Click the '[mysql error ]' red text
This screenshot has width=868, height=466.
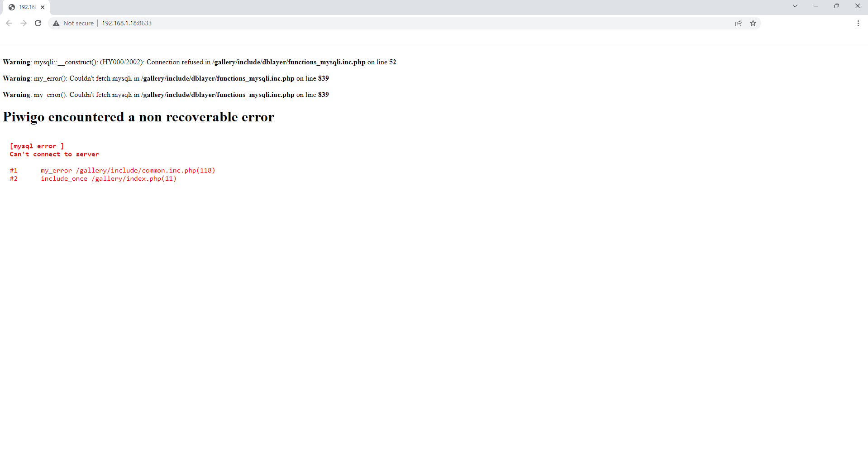pyautogui.click(x=37, y=146)
